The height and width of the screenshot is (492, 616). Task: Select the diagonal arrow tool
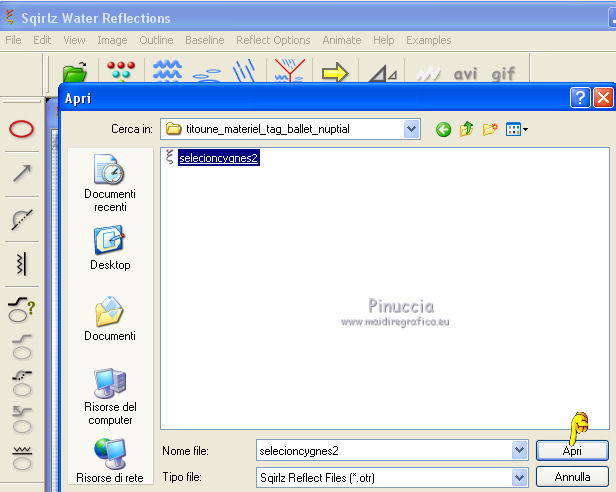(22, 174)
